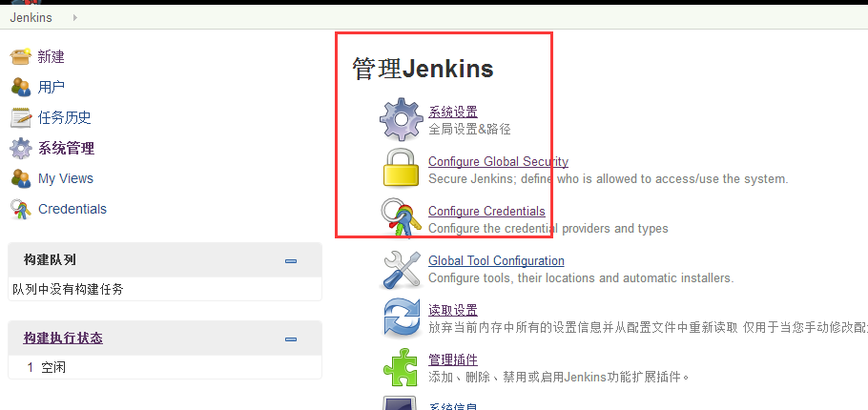868x410 pixels.
Task: Click the 新建 package icon
Action: point(20,56)
